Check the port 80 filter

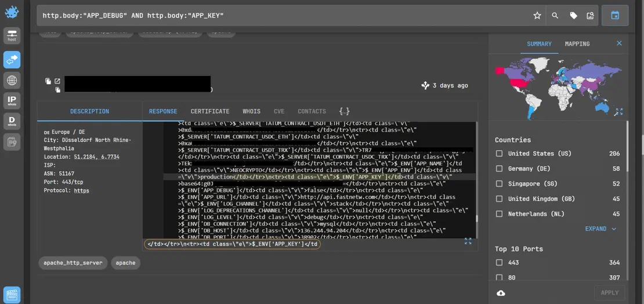coord(499,278)
